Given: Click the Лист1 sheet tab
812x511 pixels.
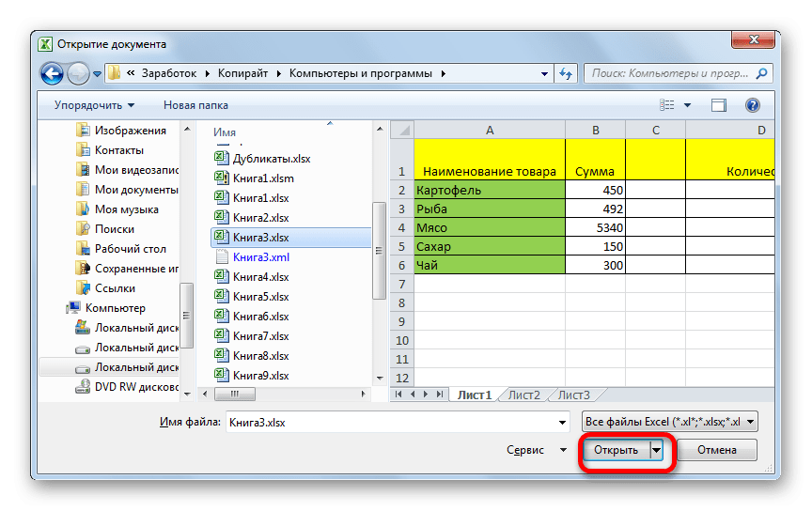Looking at the screenshot, I should [474, 395].
